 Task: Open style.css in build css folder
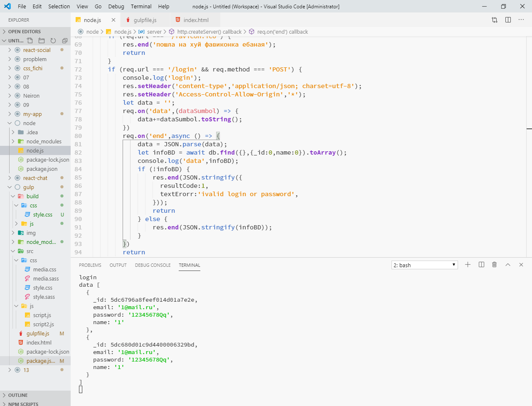(x=43, y=215)
